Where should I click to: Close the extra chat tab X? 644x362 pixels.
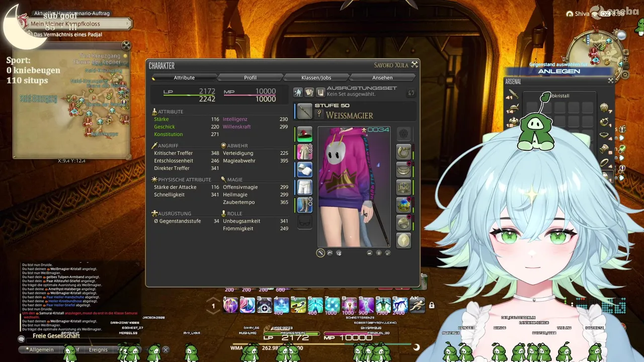point(166,350)
